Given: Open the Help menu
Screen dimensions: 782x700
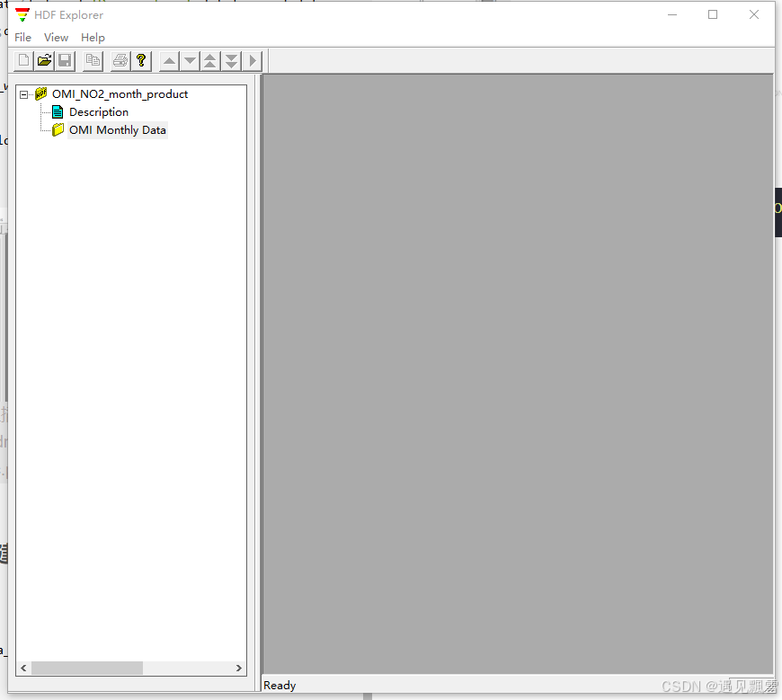Looking at the screenshot, I should (x=93, y=38).
